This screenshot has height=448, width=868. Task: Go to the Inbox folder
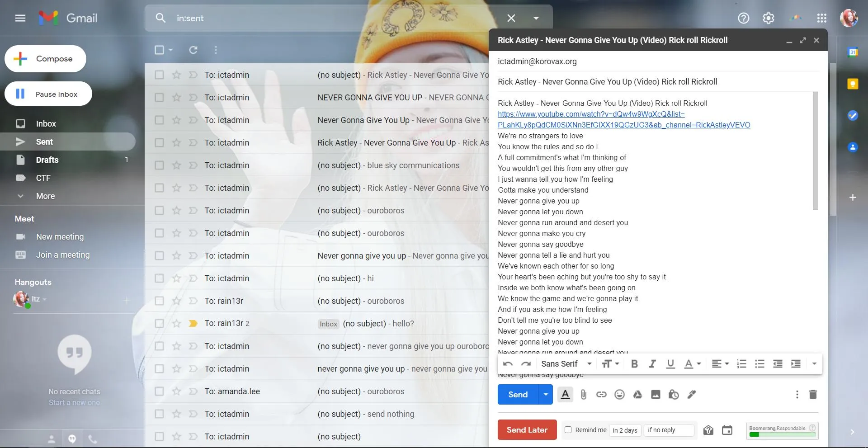pos(46,124)
